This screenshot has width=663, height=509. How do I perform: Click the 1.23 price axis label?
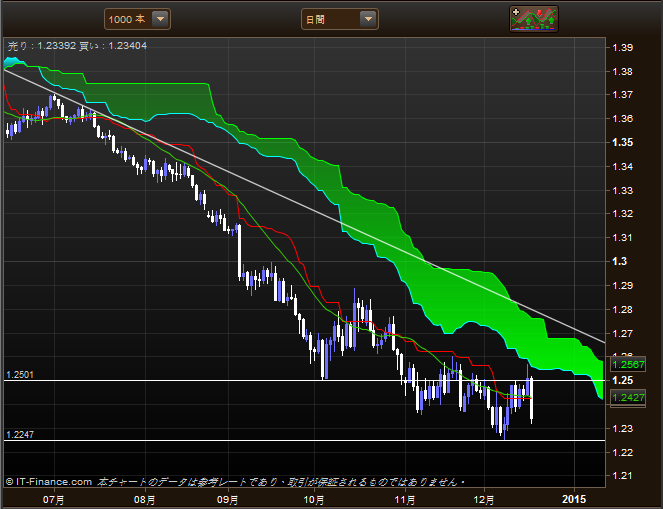click(x=623, y=428)
